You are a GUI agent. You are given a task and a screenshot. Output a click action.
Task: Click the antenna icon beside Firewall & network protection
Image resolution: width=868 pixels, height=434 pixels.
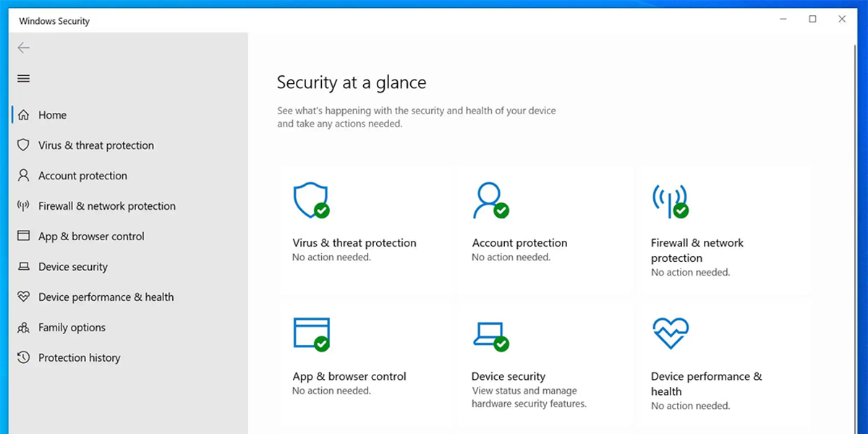[24, 206]
